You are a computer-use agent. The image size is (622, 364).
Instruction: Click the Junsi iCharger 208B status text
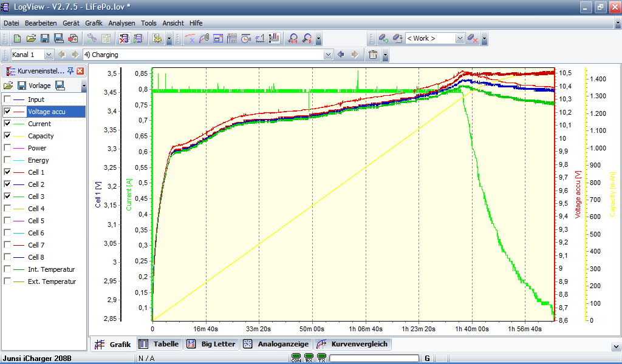pyautogui.click(x=37, y=359)
